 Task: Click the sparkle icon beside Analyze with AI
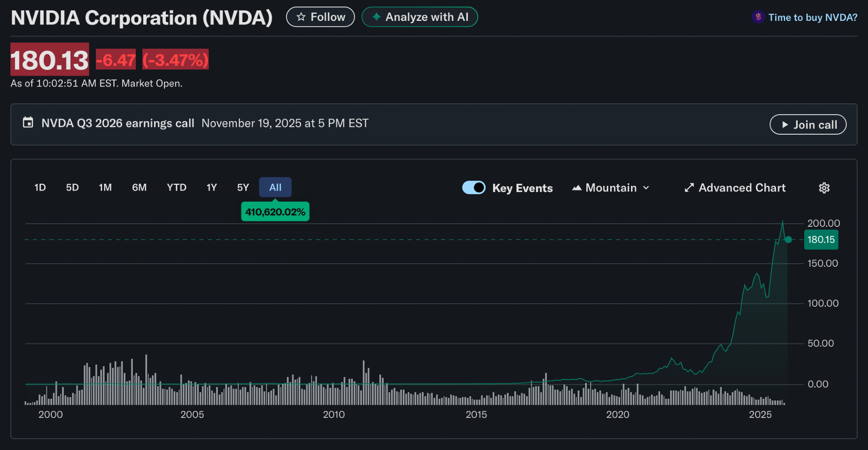tap(376, 17)
